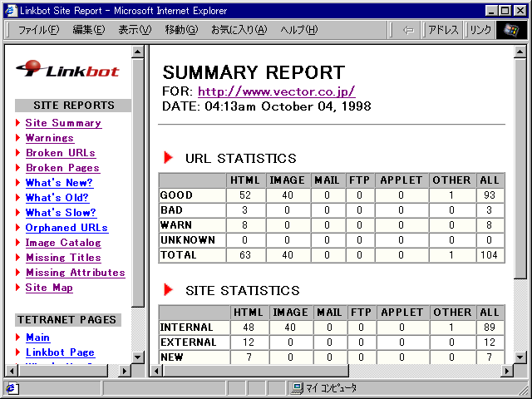Click the sidebar frame scroll-left arrow

[x=12, y=371]
